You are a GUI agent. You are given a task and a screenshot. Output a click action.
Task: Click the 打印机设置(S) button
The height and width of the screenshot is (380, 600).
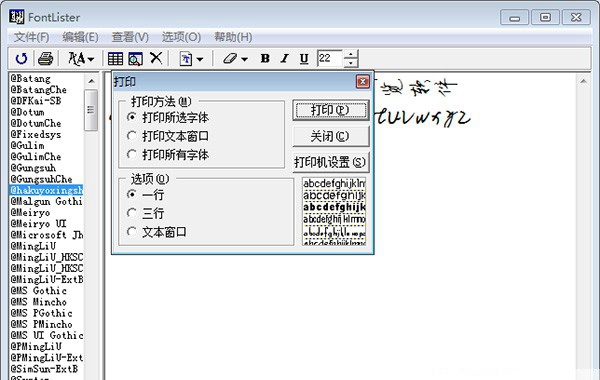pyautogui.click(x=331, y=162)
